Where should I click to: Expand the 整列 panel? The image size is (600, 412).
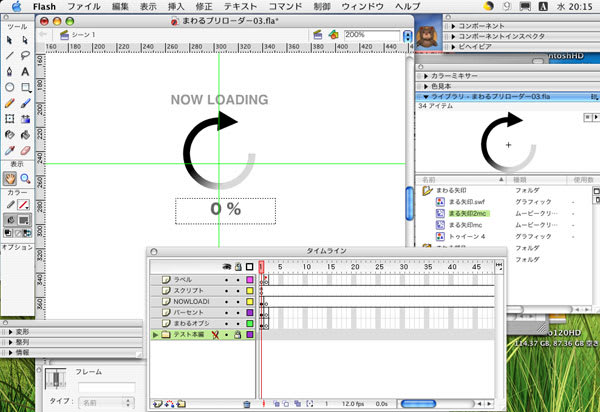pos(11,342)
